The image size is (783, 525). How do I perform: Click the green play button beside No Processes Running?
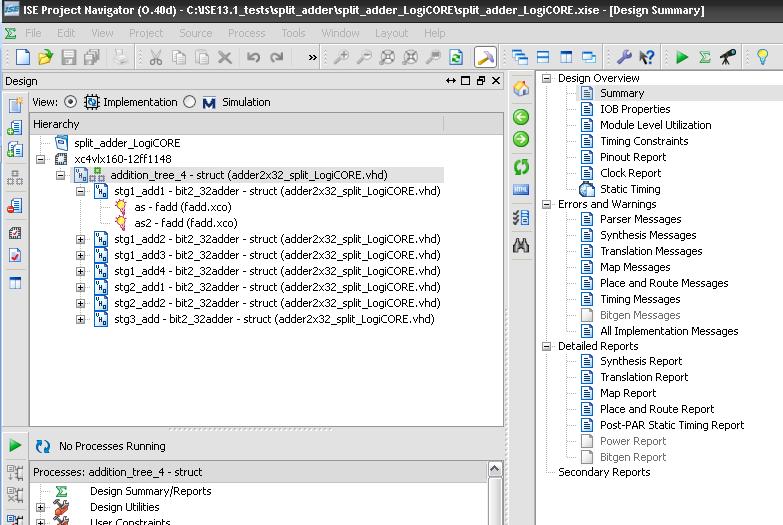click(x=15, y=445)
